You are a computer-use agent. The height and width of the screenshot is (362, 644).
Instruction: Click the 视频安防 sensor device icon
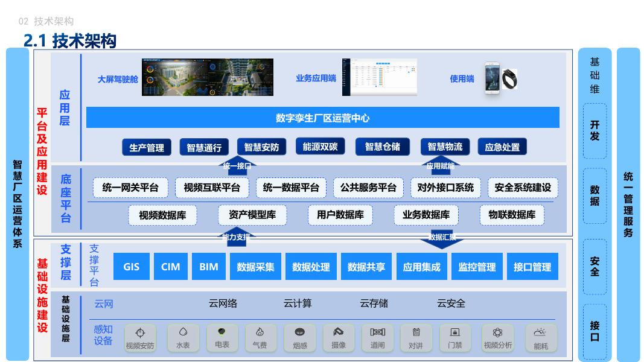click(140, 338)
